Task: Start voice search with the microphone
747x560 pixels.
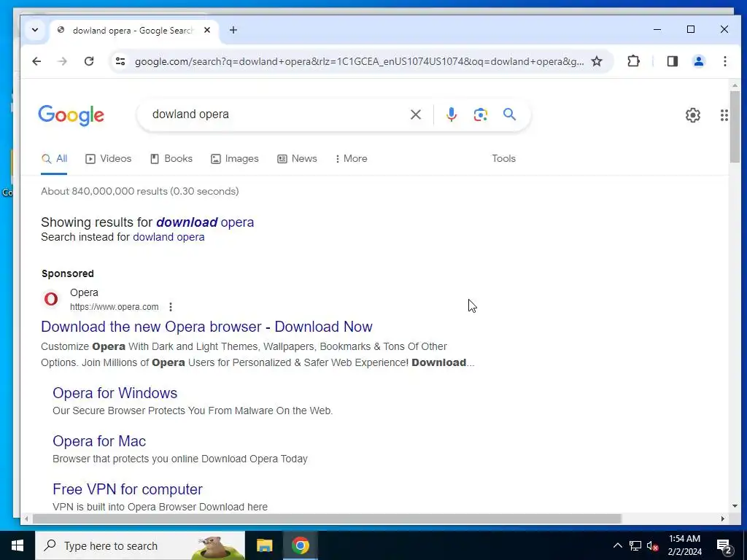Action: [451, 114]
